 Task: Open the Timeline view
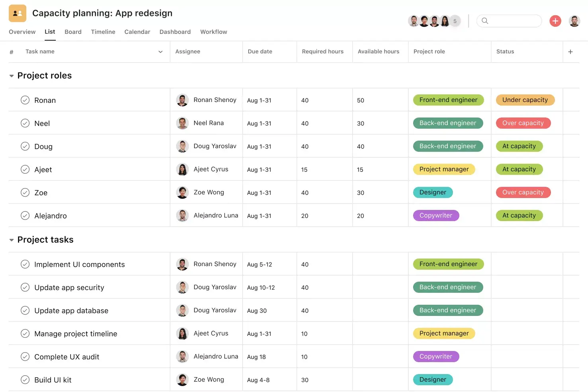(x=103, y=32)
